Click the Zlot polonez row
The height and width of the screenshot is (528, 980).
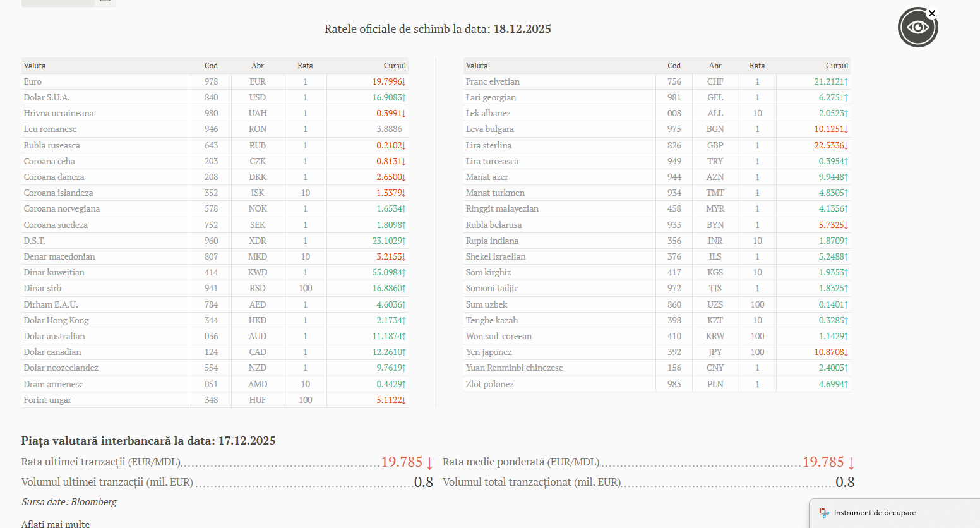489,384
